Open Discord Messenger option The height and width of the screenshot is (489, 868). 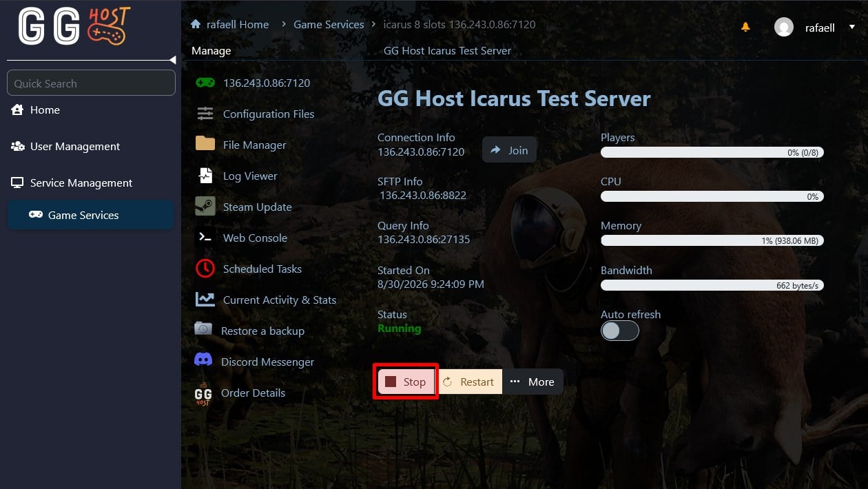click(x=267, y=362)
